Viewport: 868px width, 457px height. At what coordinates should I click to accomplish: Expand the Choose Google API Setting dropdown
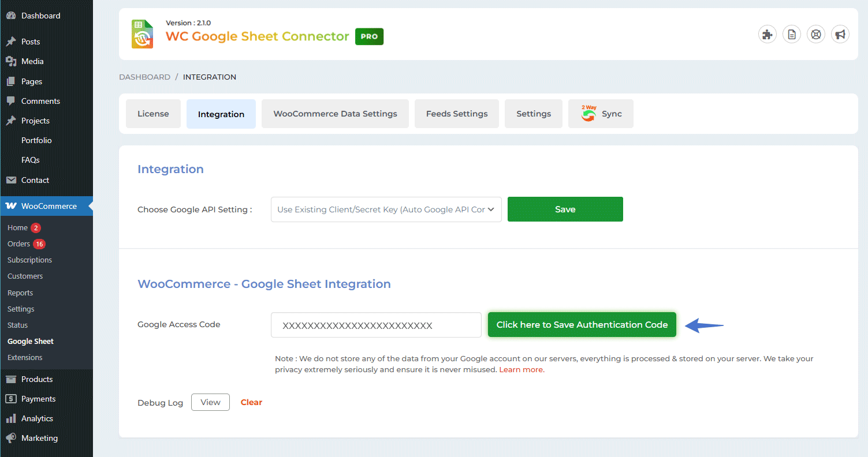point(386,209)
